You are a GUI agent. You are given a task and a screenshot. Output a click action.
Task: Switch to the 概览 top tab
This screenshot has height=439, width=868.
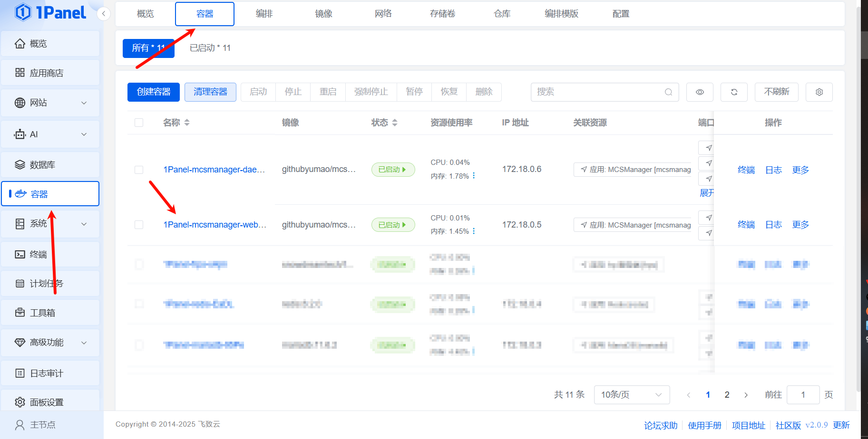[145, 14]
